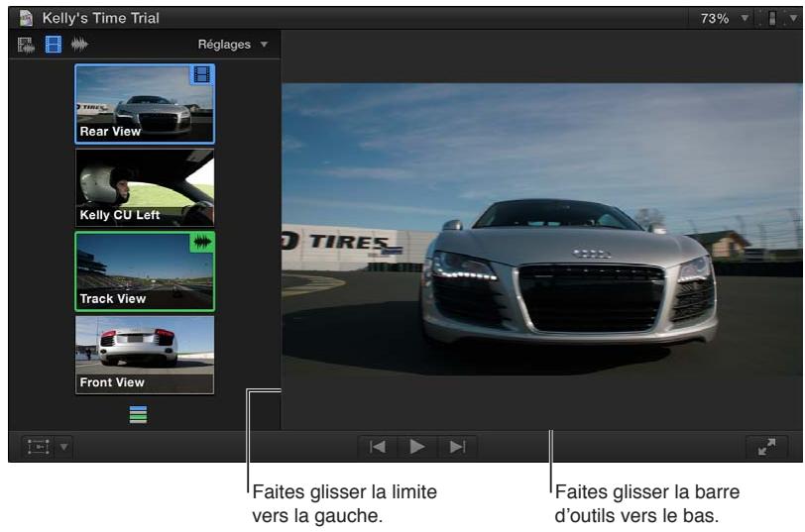Go to the previous edit point

coord(378,447)
